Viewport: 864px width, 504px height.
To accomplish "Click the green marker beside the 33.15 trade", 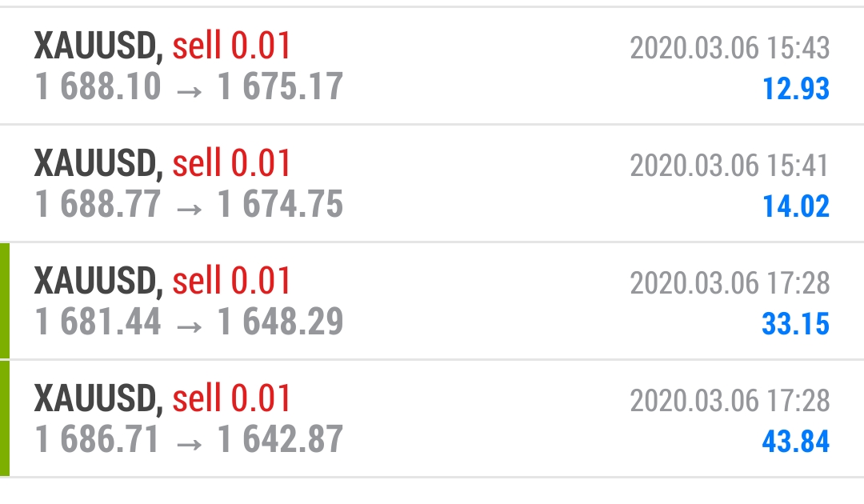I will 5,301.
